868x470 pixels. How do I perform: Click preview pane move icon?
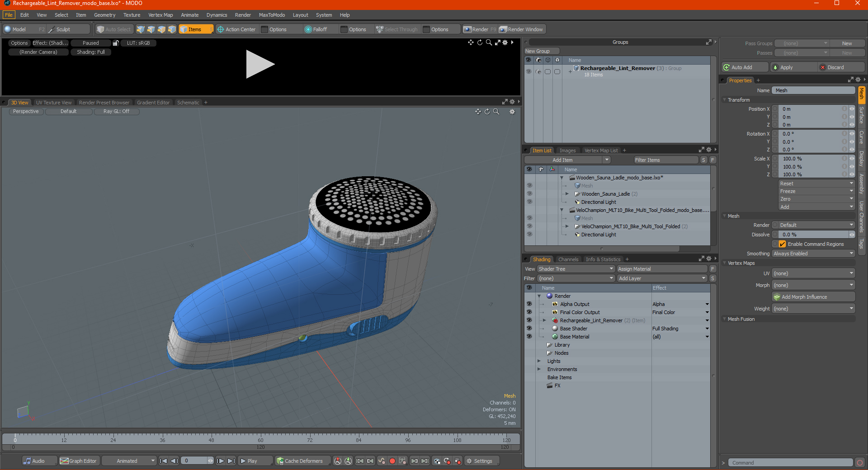[471, 42]
